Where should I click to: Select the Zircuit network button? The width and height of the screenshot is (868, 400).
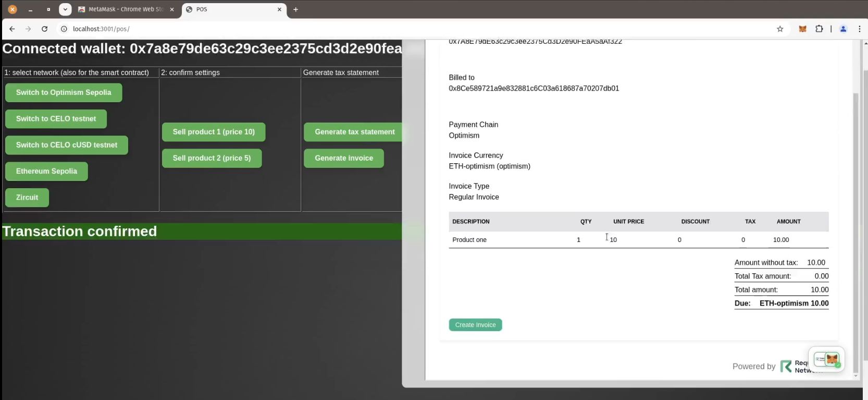[x=27, y=197]
